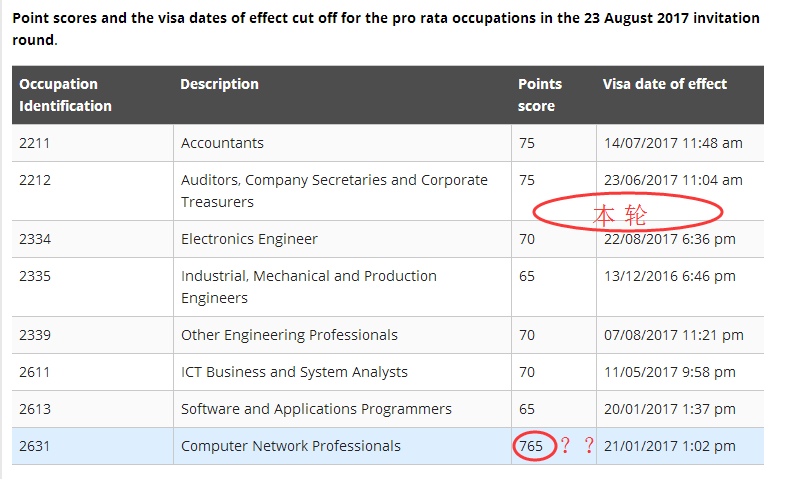Click the red circled 765 points score
The image size is (803, 479).
coord(532,446)
